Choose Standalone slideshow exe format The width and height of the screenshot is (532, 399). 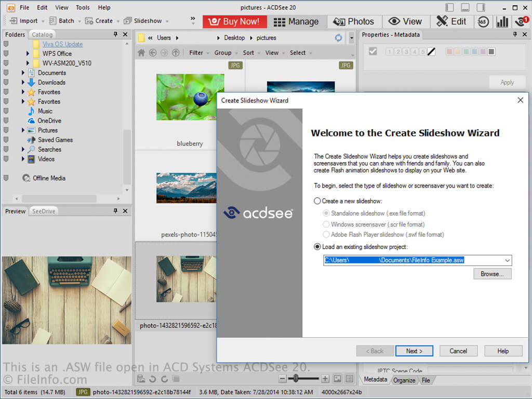[x=374, y=214]
